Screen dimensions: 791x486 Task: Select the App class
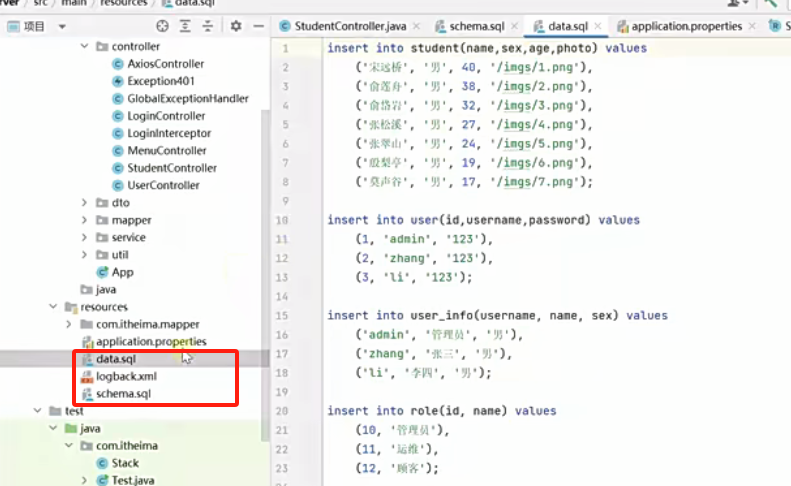click(123, 272)
